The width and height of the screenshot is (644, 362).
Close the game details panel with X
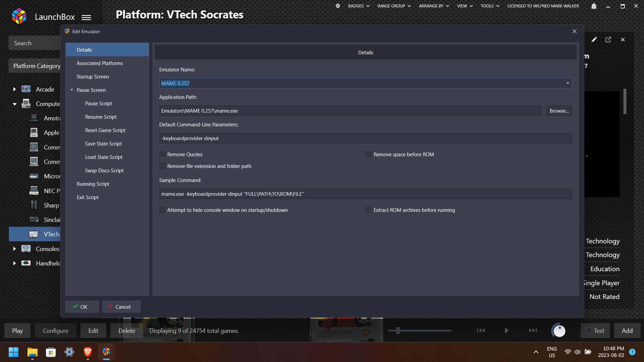(x=623, y=40)
